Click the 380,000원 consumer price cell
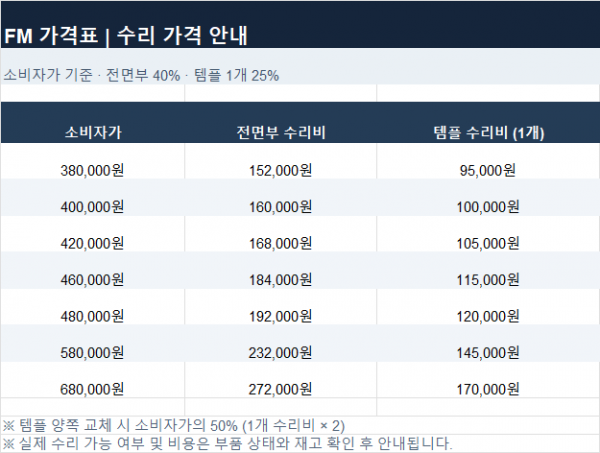This screenshot has width=600, height=453. click(x=93, y=161)
